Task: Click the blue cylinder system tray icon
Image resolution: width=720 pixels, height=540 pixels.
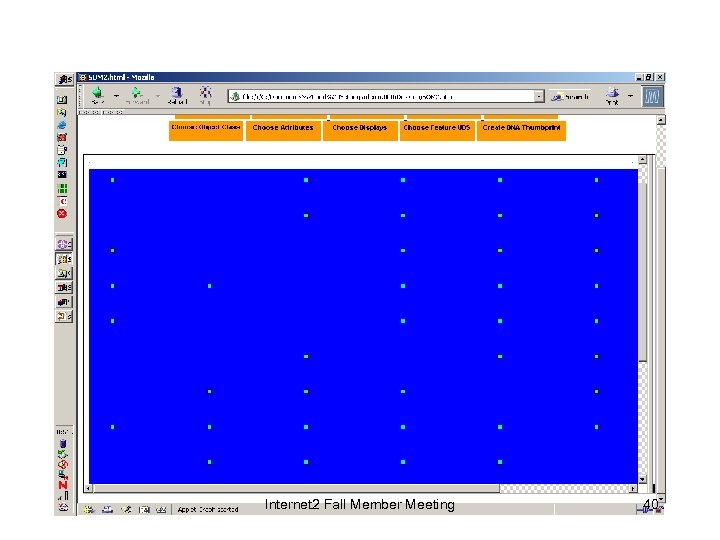Action: tap(63, 444)
